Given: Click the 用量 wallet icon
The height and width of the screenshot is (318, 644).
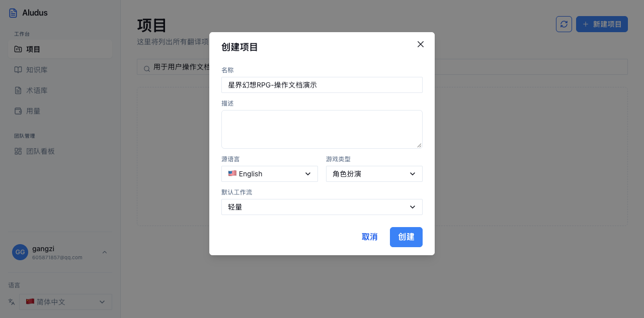Looking at the screenshot, I should [x=18, y=111].
